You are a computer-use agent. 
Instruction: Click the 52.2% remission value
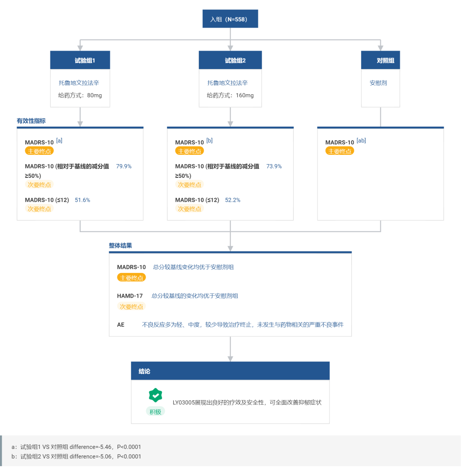pos(233,200)
